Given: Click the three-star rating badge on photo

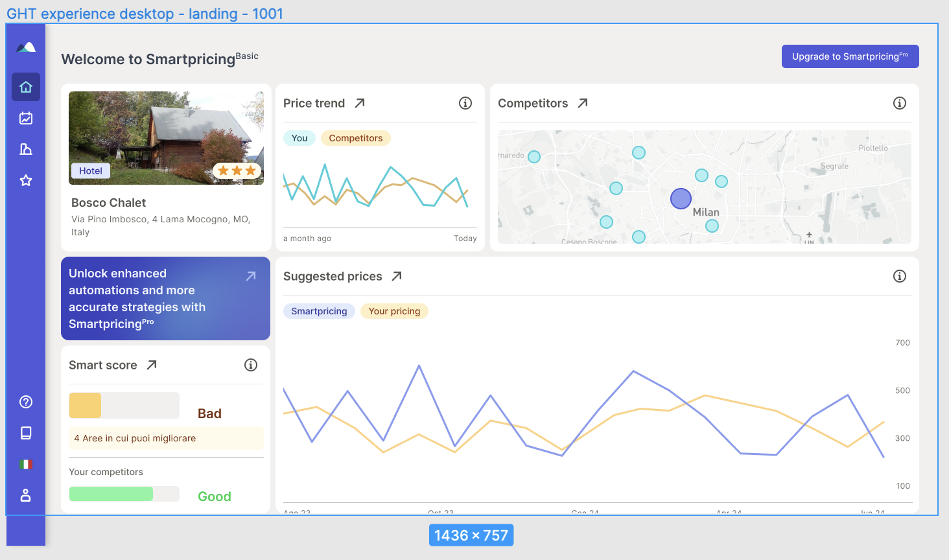Looking at the screenshot, I should click(237, 170).
